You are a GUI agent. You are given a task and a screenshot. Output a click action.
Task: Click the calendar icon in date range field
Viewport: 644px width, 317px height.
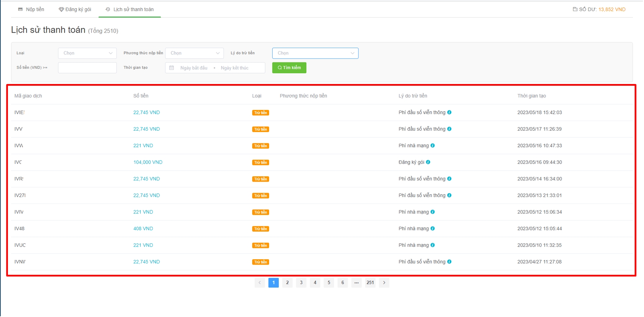pos(171,68)
